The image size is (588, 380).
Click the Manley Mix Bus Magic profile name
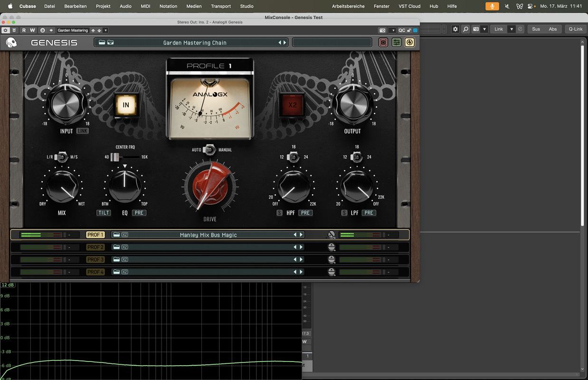click(208, 235)
